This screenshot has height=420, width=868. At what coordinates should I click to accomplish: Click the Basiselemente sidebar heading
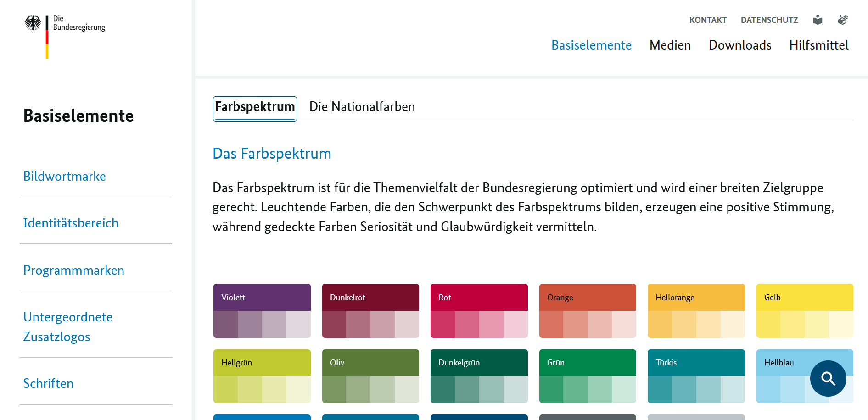point(78,116)
